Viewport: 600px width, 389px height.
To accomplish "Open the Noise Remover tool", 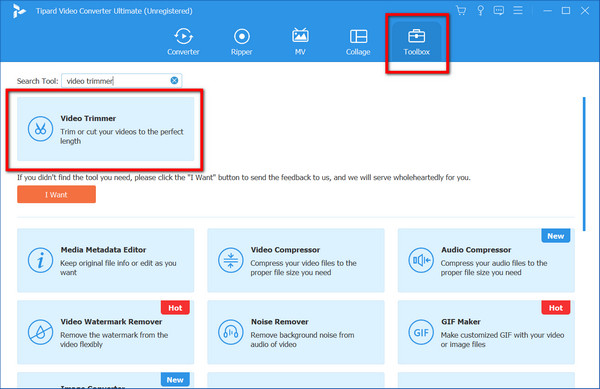I will 296,332.
